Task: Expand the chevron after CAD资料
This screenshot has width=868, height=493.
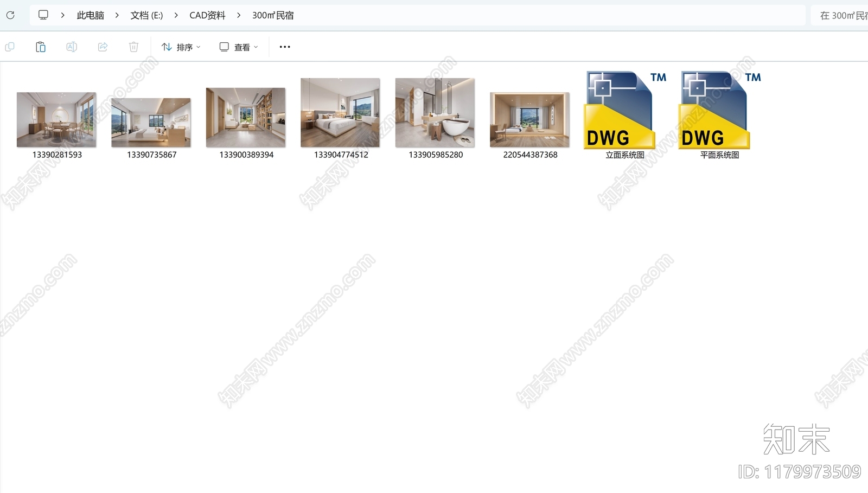Action: click(239, 15)
